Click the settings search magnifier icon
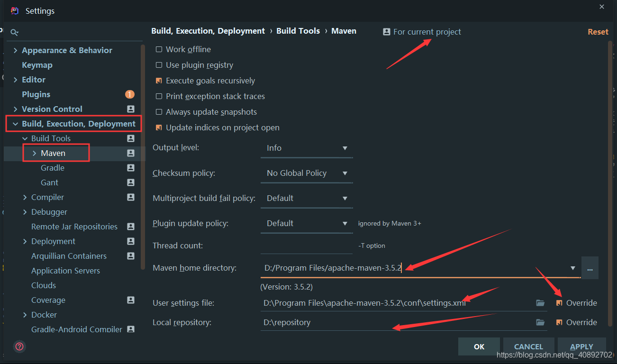This screenshot has width=617, height=364. (x=15, y=32)
